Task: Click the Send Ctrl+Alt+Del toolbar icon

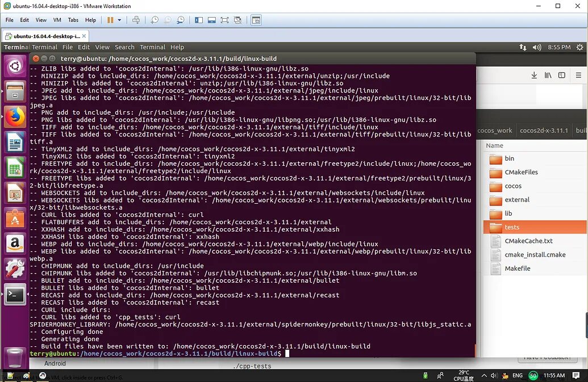Action: (x=136, y=20)
